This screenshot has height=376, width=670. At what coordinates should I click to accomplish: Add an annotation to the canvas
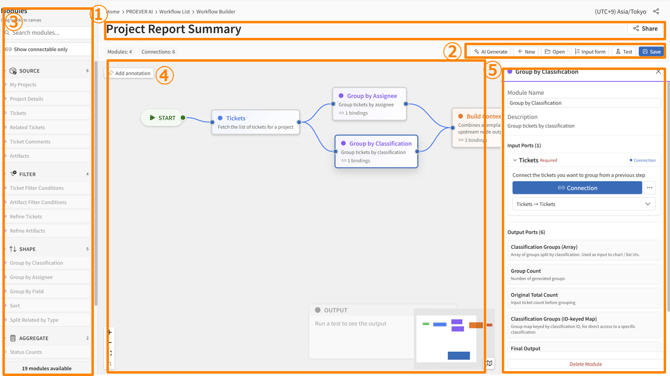(x=129, y=73)
